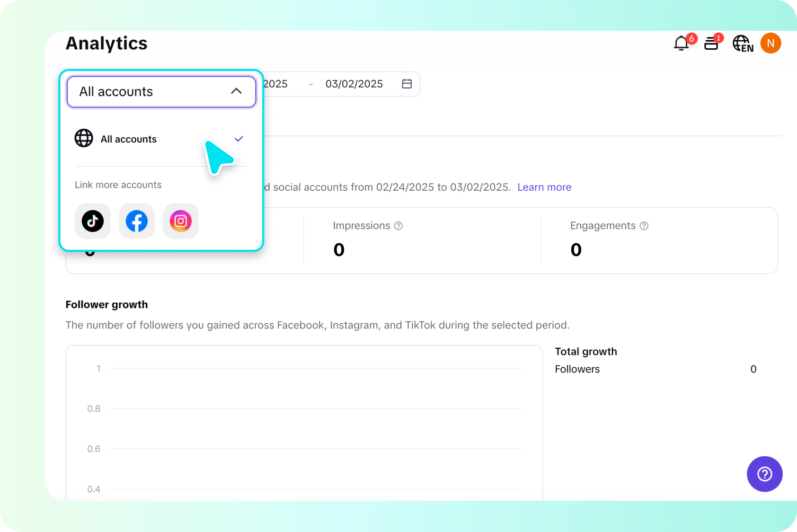797x532 pixels.
Task: Open the date range calendar picker
Action: 406,83
